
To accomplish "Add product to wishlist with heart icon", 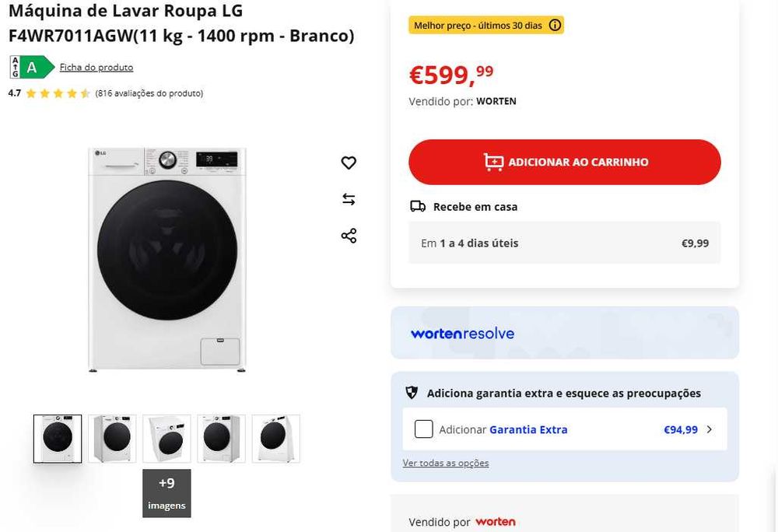I will (x=349, y=163).
